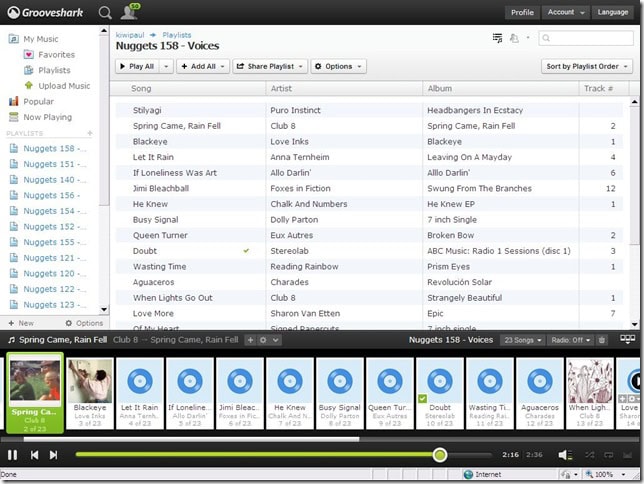Open search via the top-bar magnifier icon

click(x=105, y=13)
